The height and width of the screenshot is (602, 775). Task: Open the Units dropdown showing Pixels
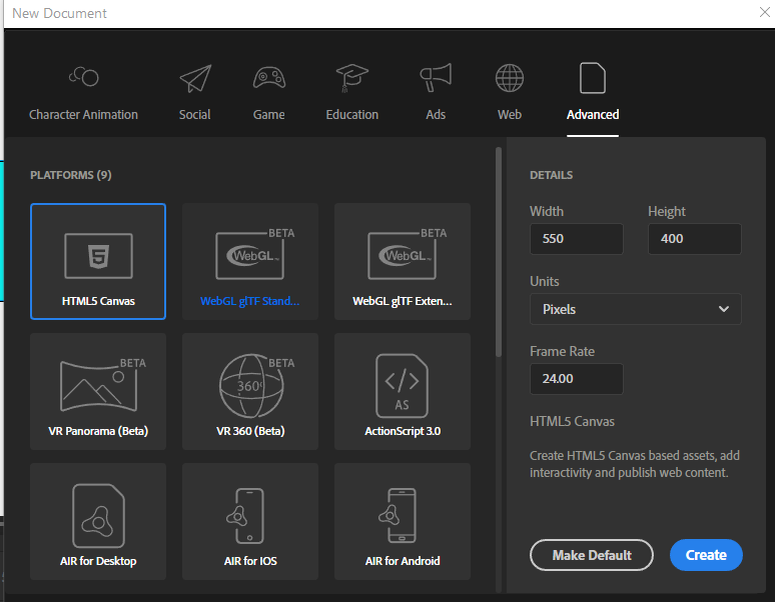[x=636, y=309]
